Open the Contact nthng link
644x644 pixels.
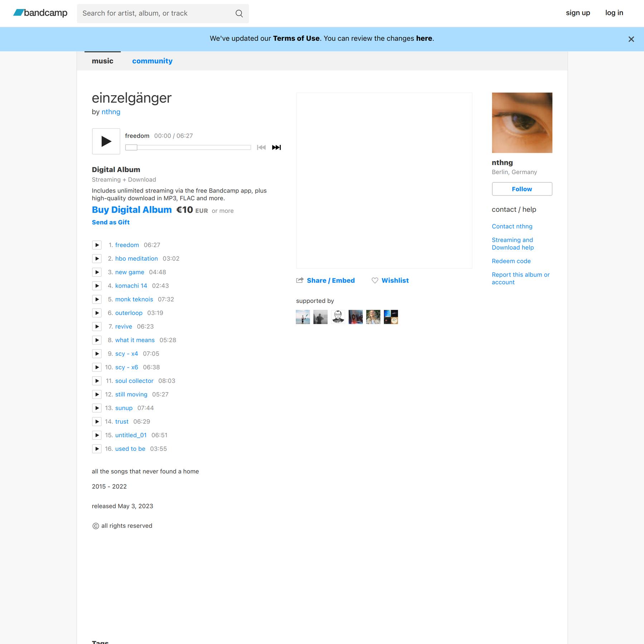(x=512, y=226)
